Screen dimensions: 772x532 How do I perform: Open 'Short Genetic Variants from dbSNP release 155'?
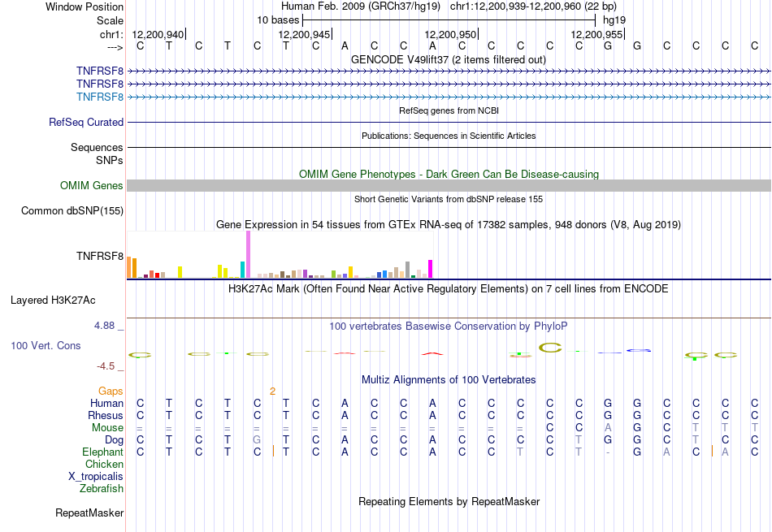tap(449, 199)
